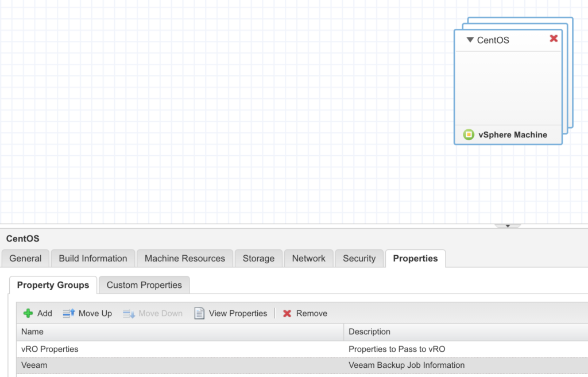
Task: Select the Veeam property group row
Action: pos(172,365)
